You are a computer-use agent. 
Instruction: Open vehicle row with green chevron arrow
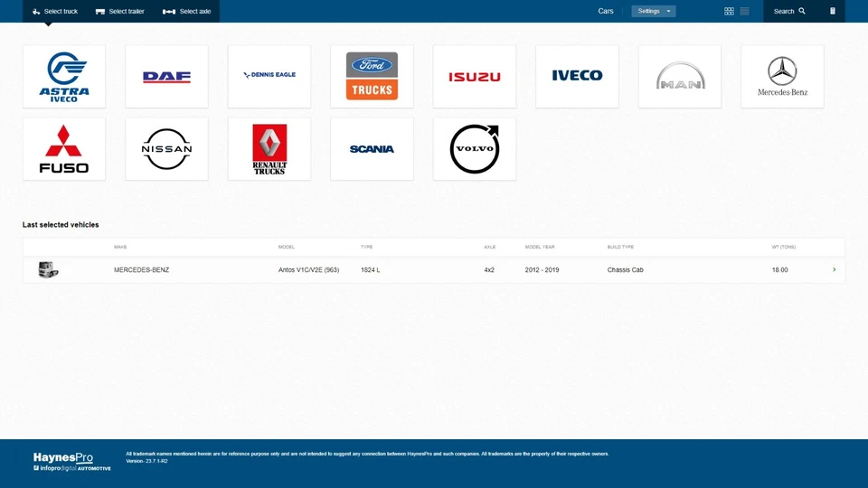(835, 270)
